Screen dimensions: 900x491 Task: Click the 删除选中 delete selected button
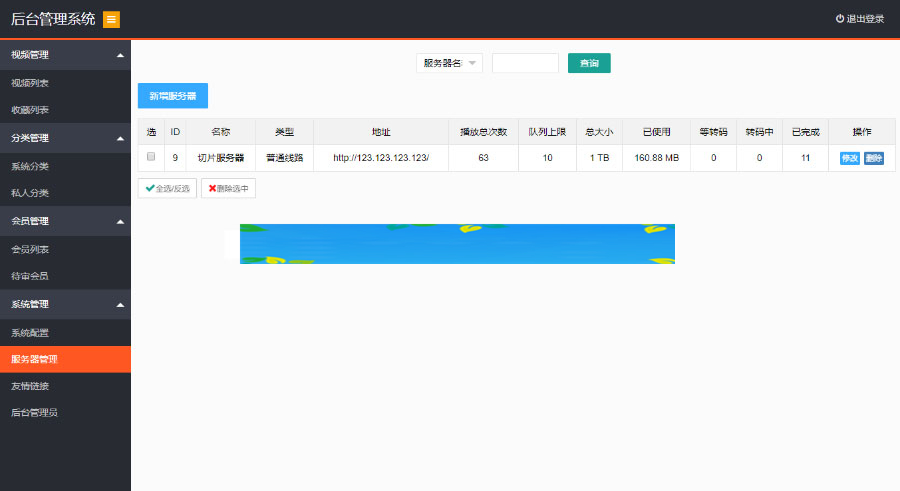[x=228, y=188]
